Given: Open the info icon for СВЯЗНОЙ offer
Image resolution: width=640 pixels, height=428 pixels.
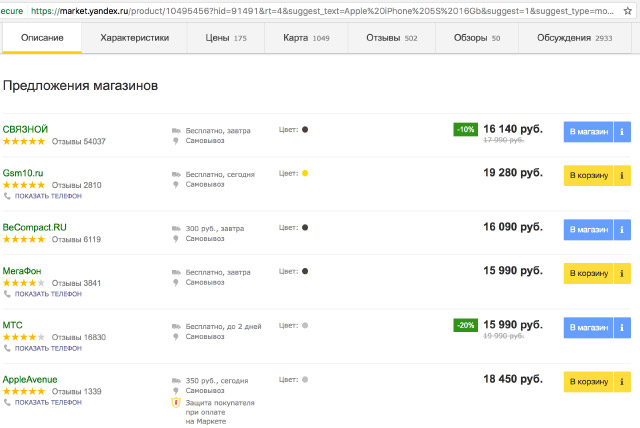Looking at the screenshot, I should click(x=622, y=132).
